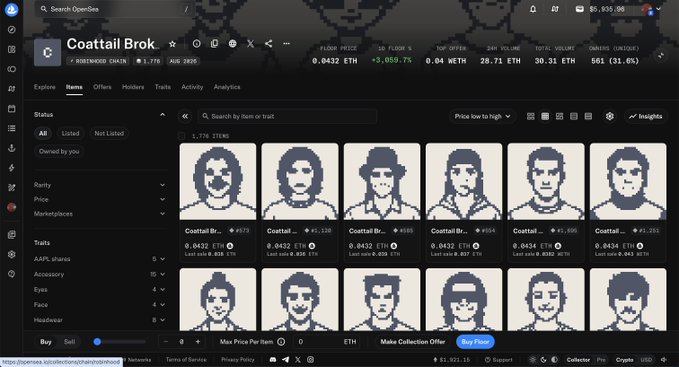Click the wallet balance $5,935.98

pyautogui.click(x=600, y=9)
